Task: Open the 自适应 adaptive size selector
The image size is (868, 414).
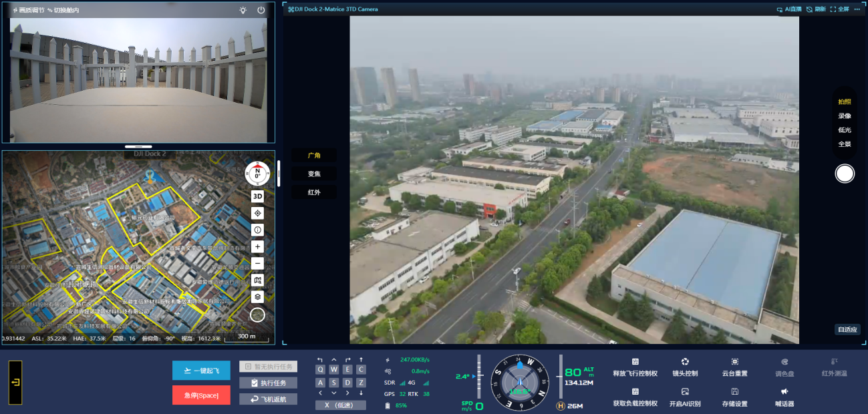Action: coord(847,329)
